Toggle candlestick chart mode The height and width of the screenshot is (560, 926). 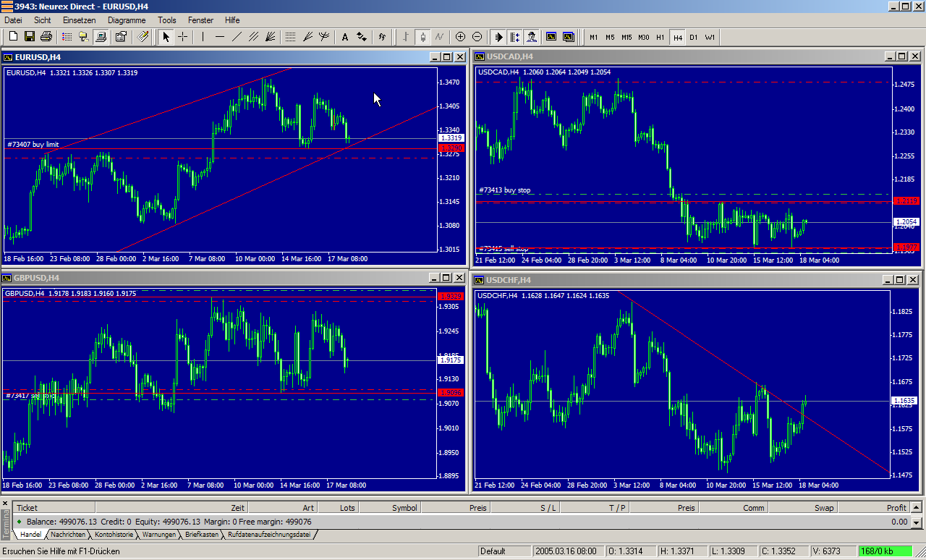click(422, 37)
